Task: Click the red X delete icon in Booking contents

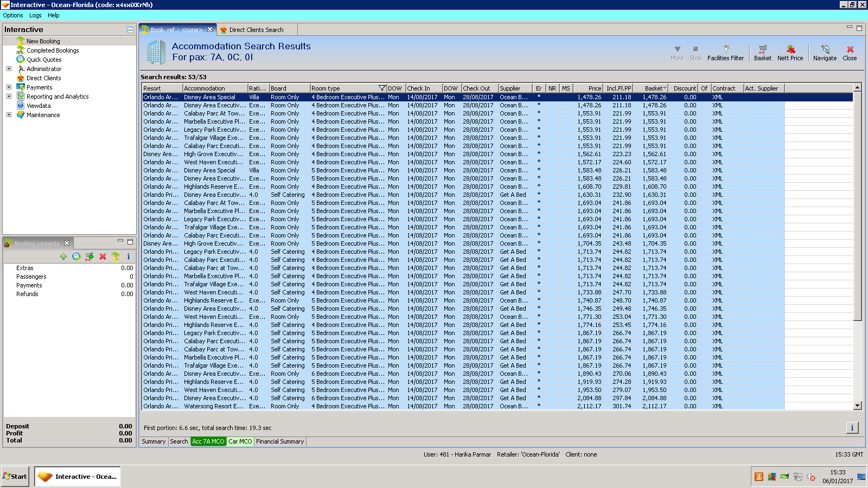Action: click(x=103, y=256)
